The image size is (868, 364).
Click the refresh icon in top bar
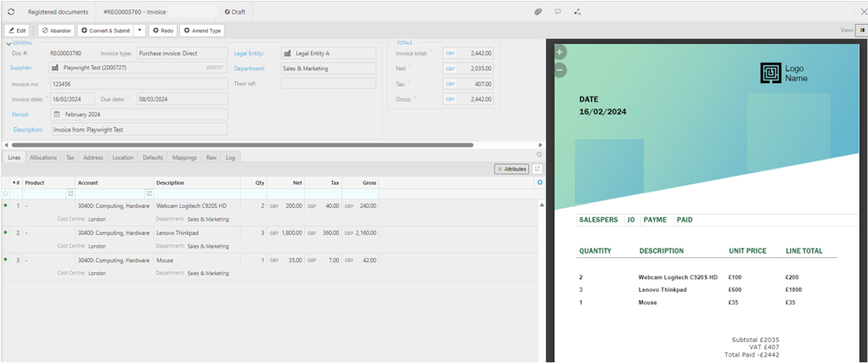coord(11,12)
